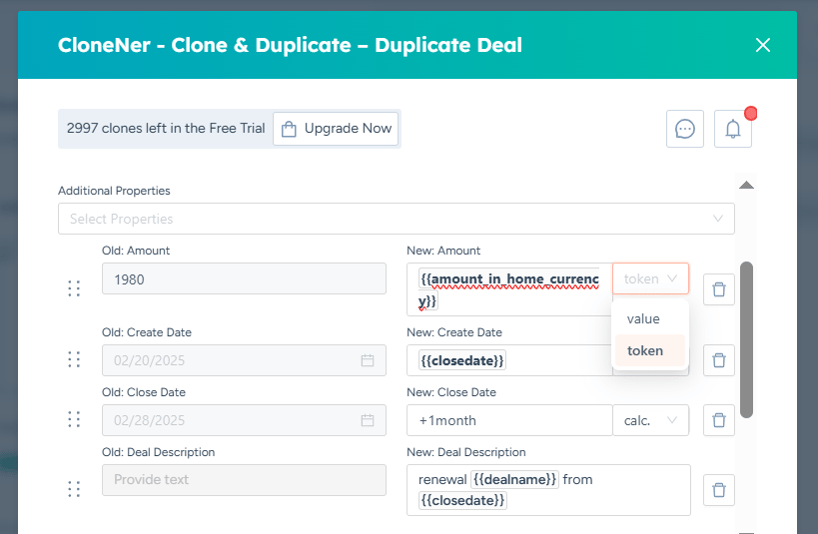Close the Duplicate Deal dialog
This screenshot has height=534, width=818.
click(763, 45)
